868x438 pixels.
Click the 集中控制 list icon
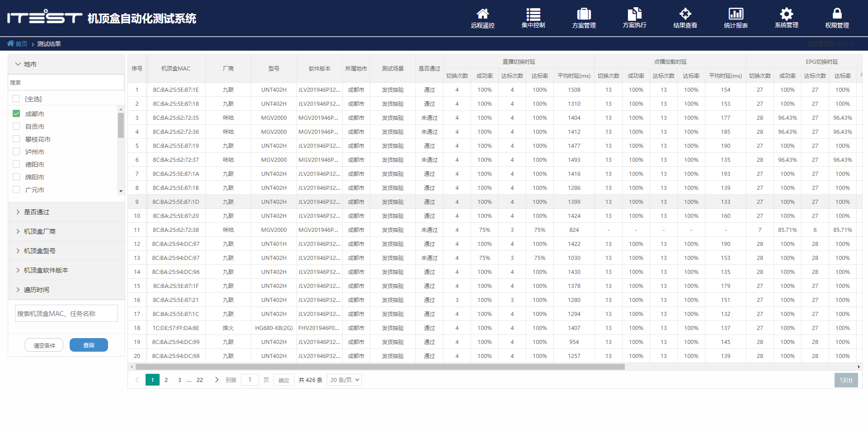pyautogui.click(x=533, y=14)
